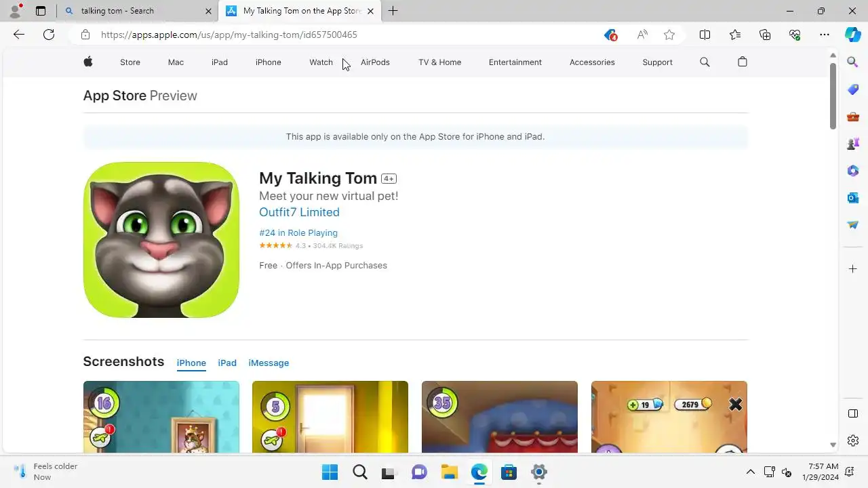Viewport: 868px width, 488px height.
Task: Switch to talking tom Search tab
Action: [x=137, y=11]
